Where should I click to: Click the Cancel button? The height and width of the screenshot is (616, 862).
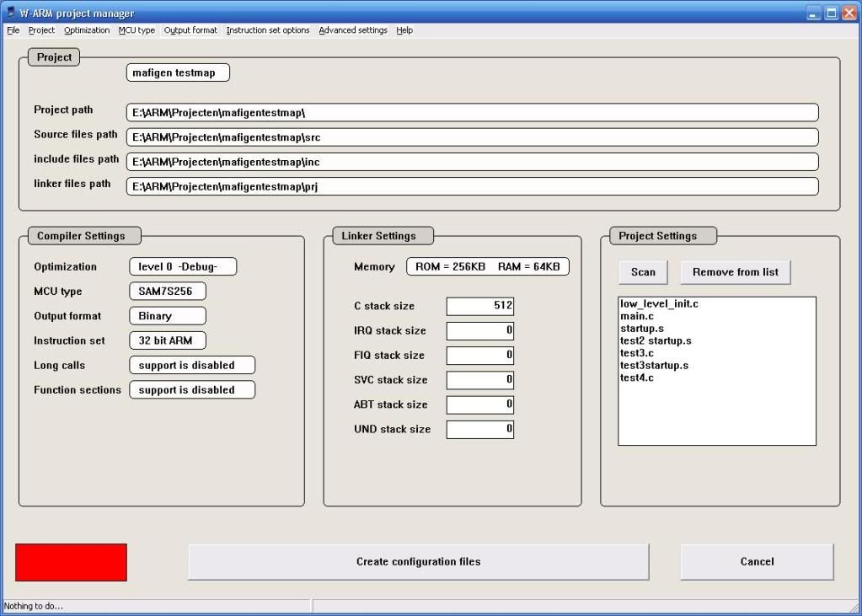tap(757, 561)
